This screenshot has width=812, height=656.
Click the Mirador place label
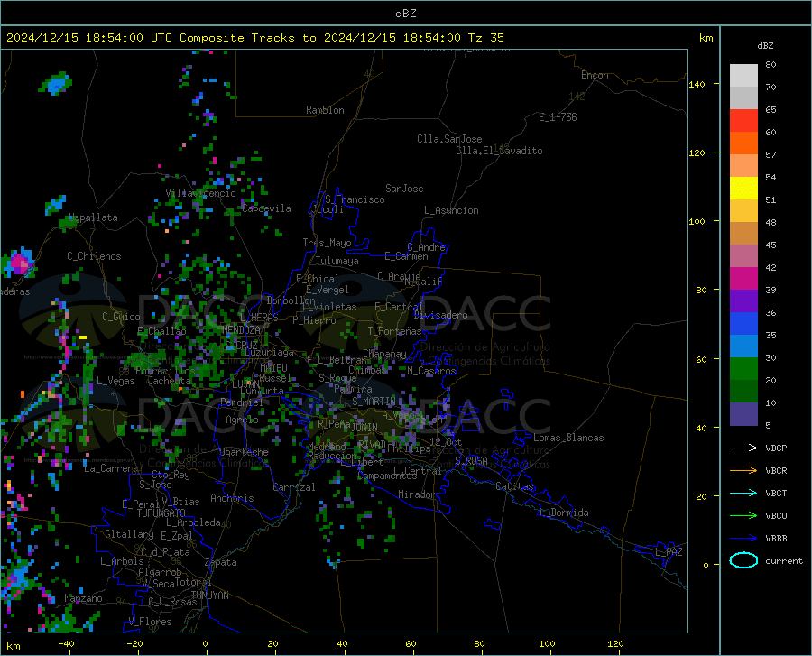click(417, 494)
